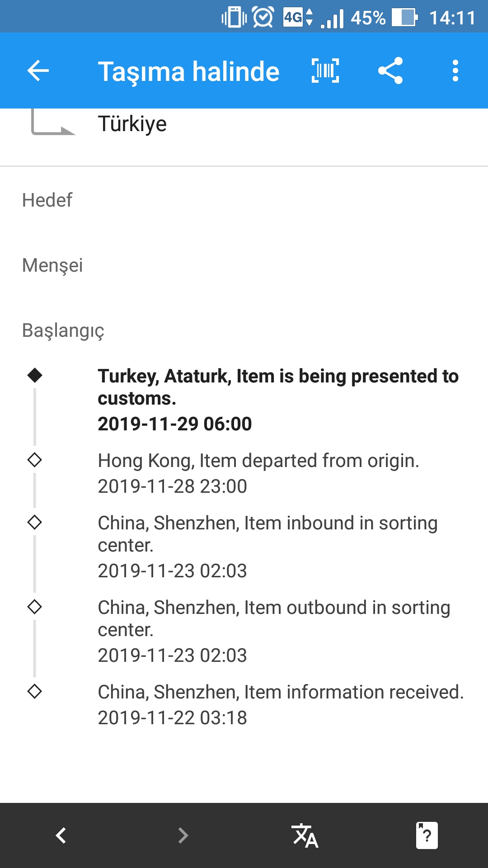Select the Menşei field row
This screenshot has width=488, height=868.
coord(244,265)
